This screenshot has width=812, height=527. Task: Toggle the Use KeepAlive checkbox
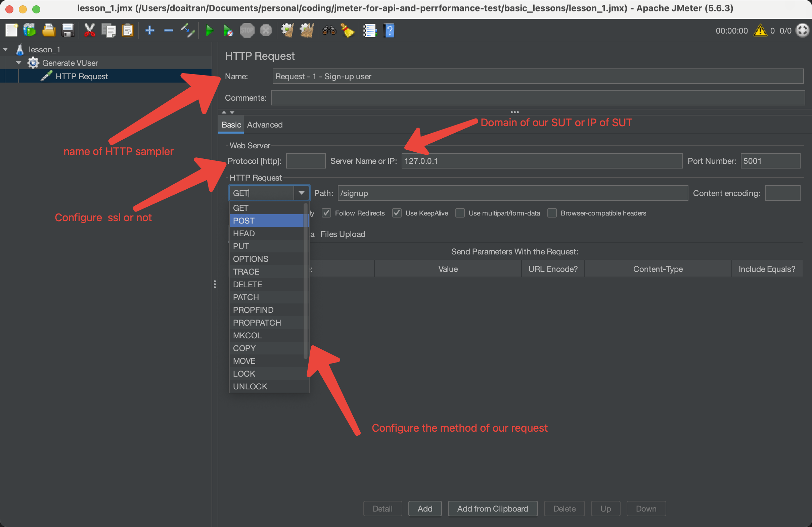[397, 213]
